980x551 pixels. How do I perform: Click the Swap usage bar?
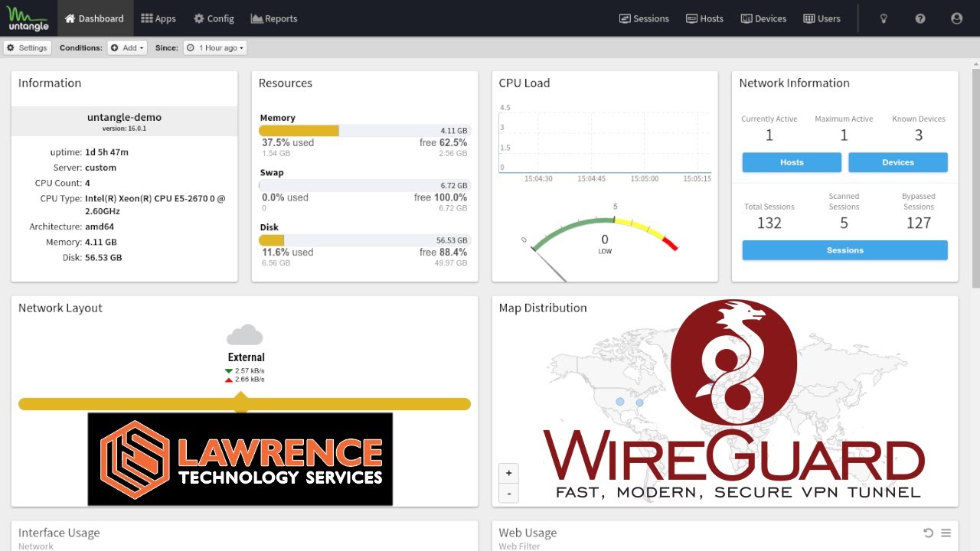364,185
